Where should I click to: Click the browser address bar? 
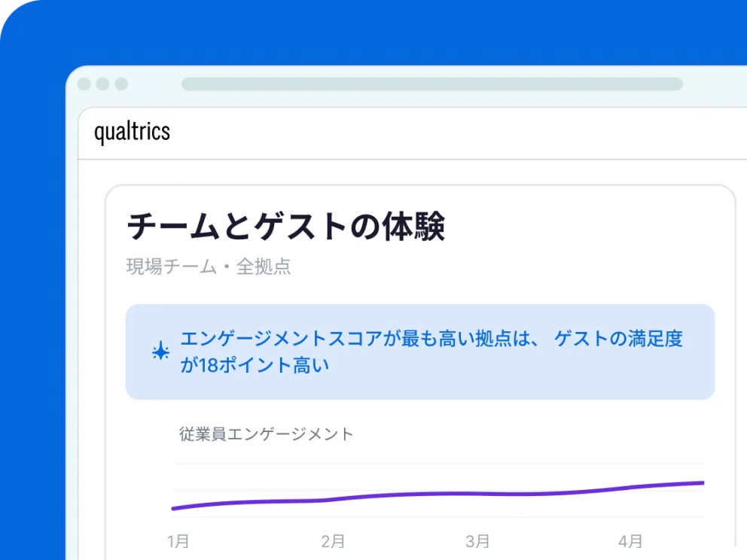[x=432, y=84]
